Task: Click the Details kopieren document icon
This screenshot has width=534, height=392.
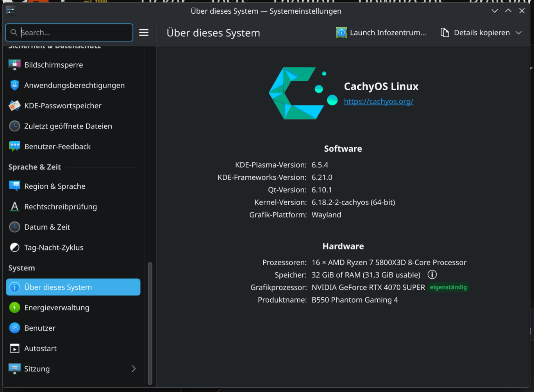Action: click(x=445, y=32)
